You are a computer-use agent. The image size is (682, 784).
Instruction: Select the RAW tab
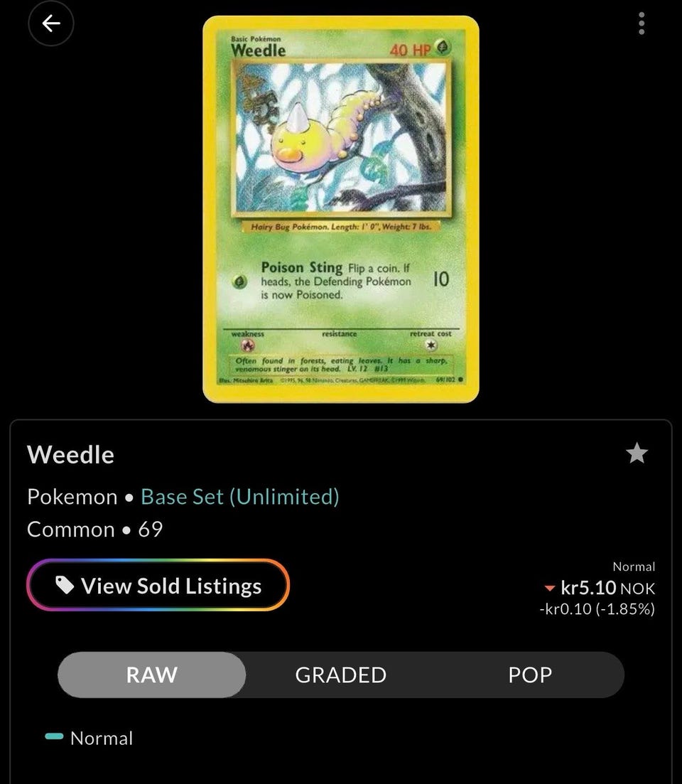coord(152,675)
